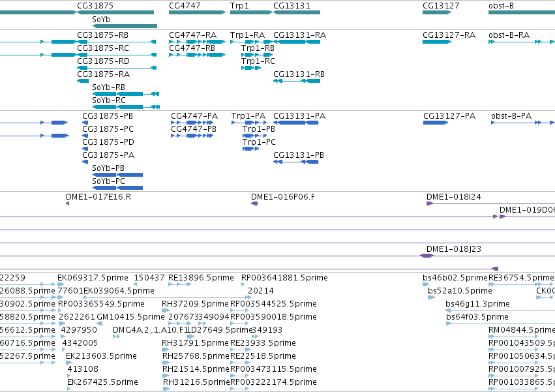Click the bs46g11.3prime EST label

[x=478, y=304]
